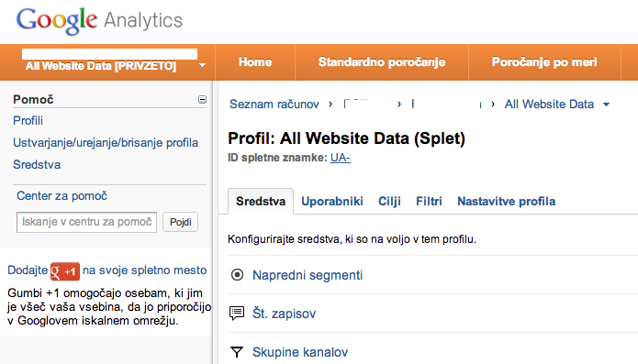Open Ustvarjanje/urejanje/brisanje profila help link

coord(106,143)
